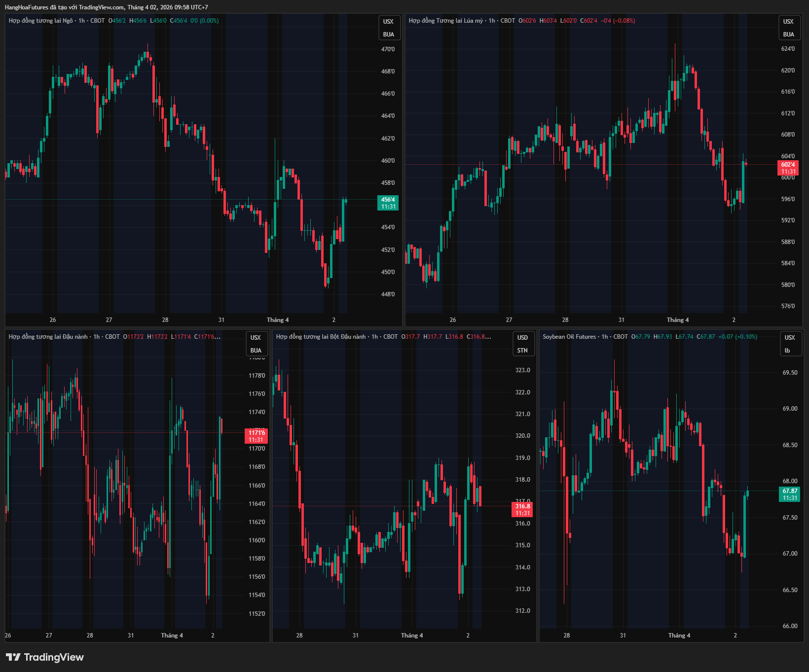Viewport: 809px width, 672px height.
Task: Click the red 316.8 last price tag on the soybean meal chart
Action: click(x=523, y=510)
